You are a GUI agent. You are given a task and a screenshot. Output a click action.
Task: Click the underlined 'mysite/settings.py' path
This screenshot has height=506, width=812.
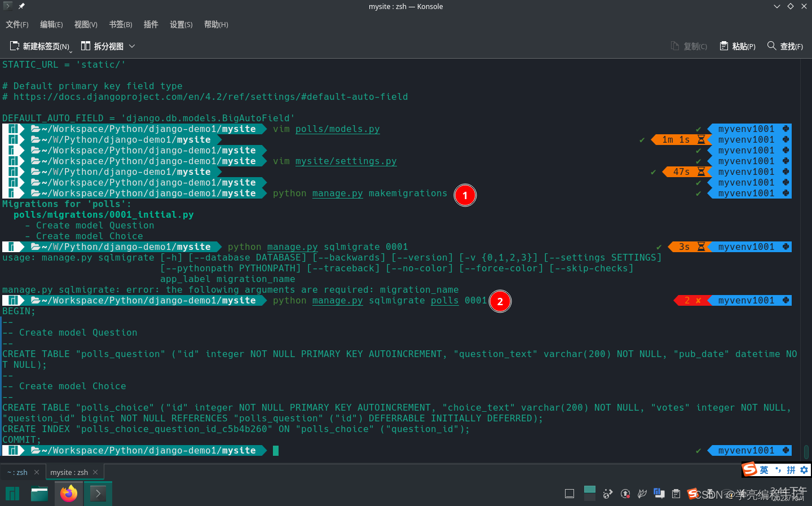click(x=346, y=161)
